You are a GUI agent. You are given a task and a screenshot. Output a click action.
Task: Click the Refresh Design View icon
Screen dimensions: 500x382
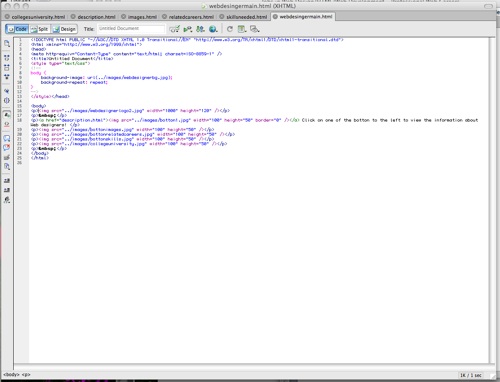click(230, 29)
